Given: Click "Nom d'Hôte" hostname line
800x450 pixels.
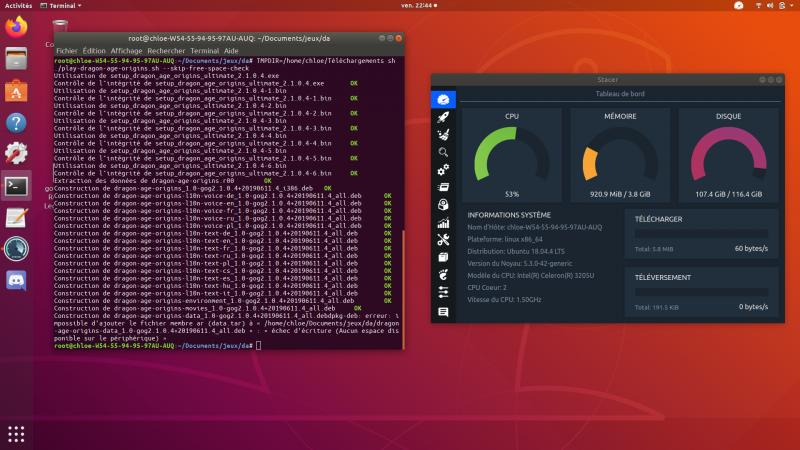Looking at the screenshot, I should click(534, 227).
